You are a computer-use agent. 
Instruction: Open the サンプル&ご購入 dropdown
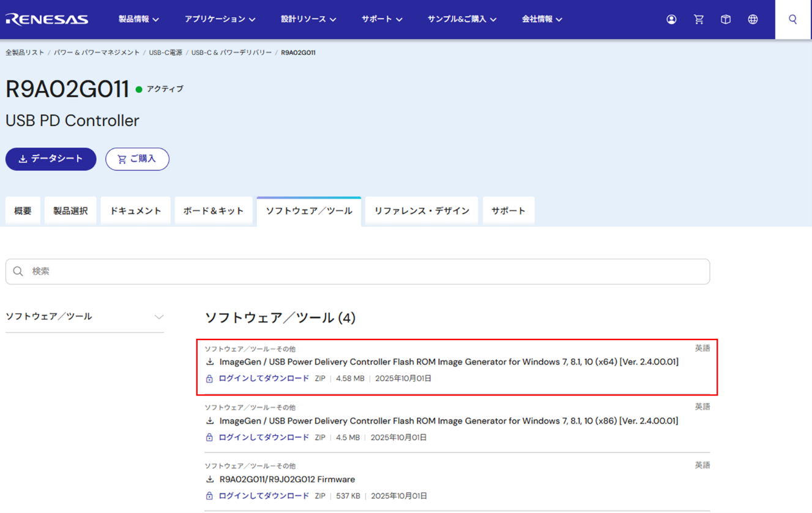click(461, 20)
